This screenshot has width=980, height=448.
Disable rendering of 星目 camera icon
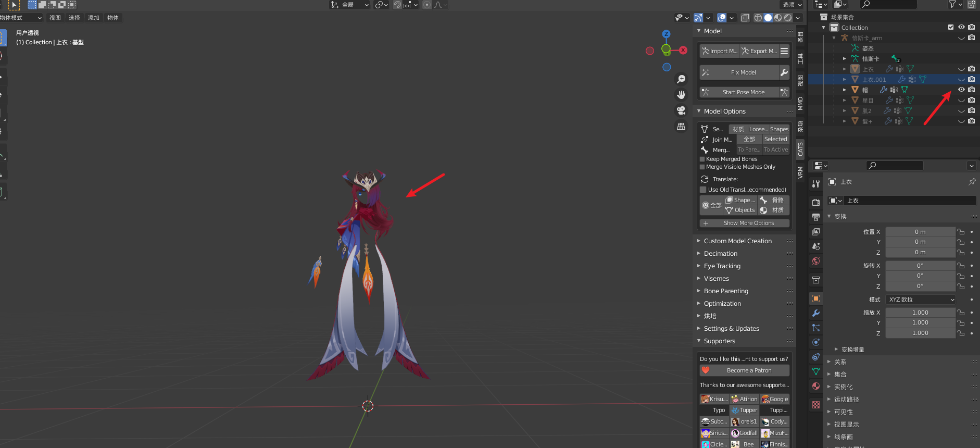point(971,100)
